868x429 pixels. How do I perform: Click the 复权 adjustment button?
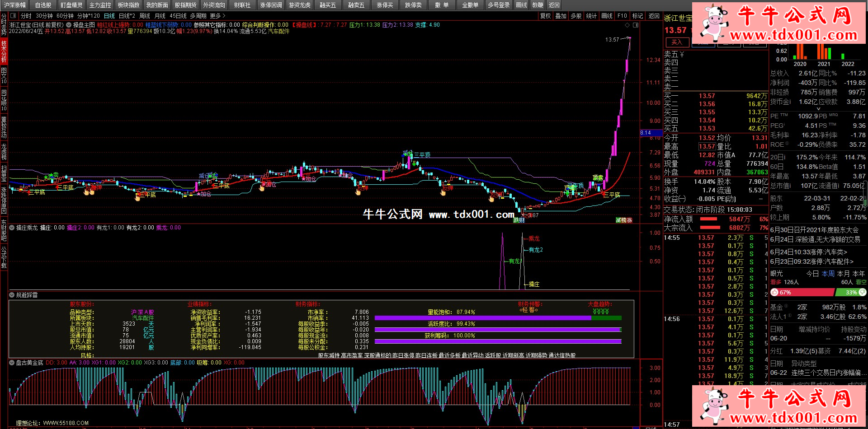546,16
